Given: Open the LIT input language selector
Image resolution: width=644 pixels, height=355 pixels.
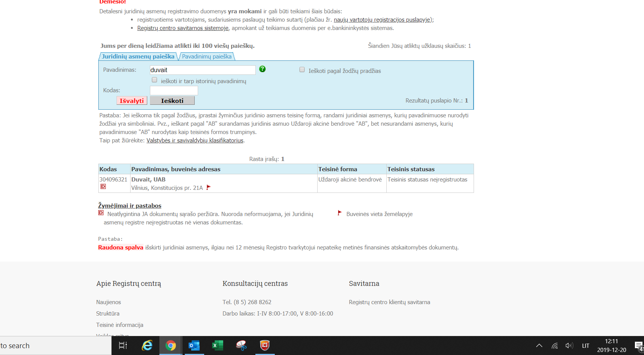Looking at the screenshot, I should (x=586, y=346).
